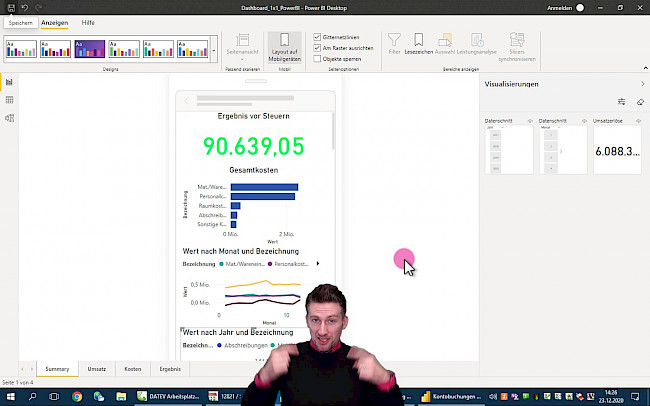Switch to the Model view in left sidebar
The width and height of the screenshot is (650, 406).
9,118
